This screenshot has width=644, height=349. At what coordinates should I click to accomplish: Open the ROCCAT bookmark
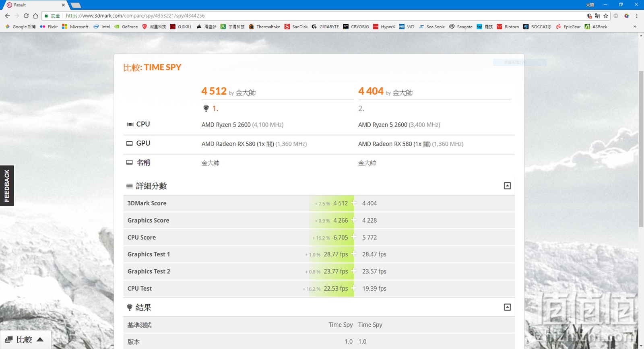537,27
